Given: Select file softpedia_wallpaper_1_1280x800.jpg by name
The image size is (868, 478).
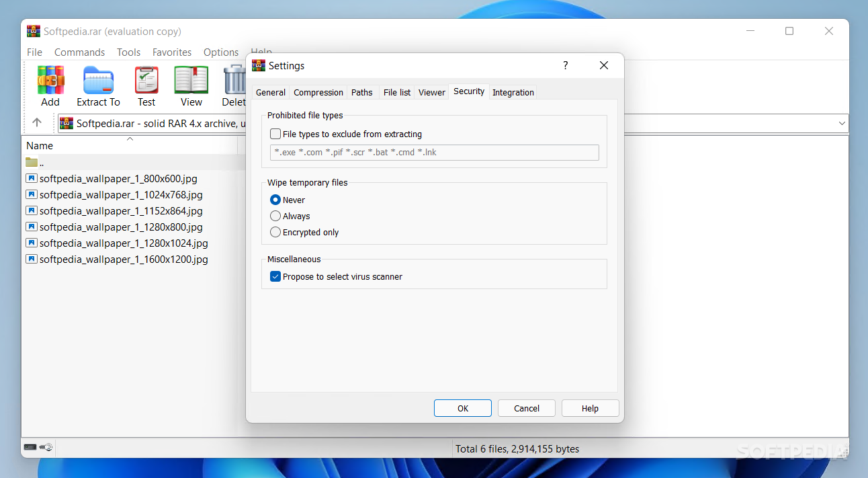Looking at the screenshot, I should coord(121,227).
